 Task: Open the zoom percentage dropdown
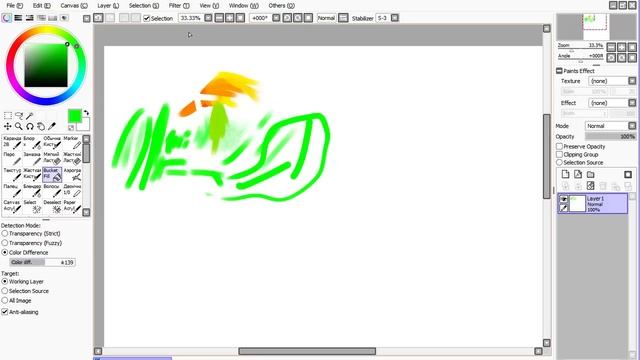[x=208, y=18]
